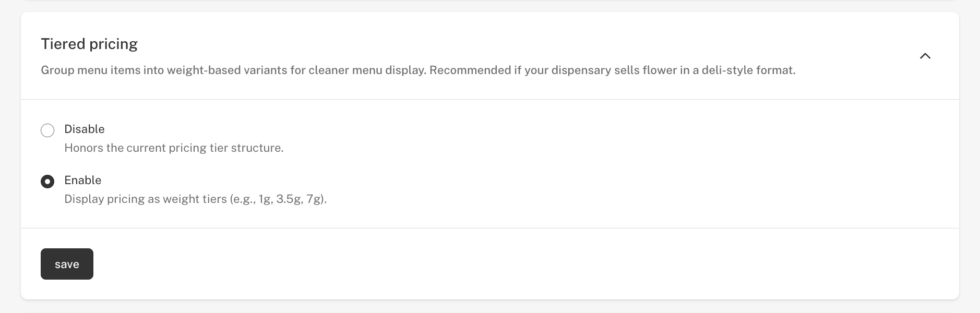Choose the weight tiers display option
980x313 pixels.
[x=47, y=182]
